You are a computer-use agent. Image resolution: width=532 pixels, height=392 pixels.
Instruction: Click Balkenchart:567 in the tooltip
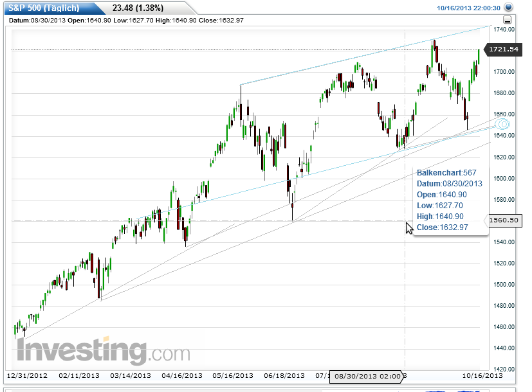[446, 173]
